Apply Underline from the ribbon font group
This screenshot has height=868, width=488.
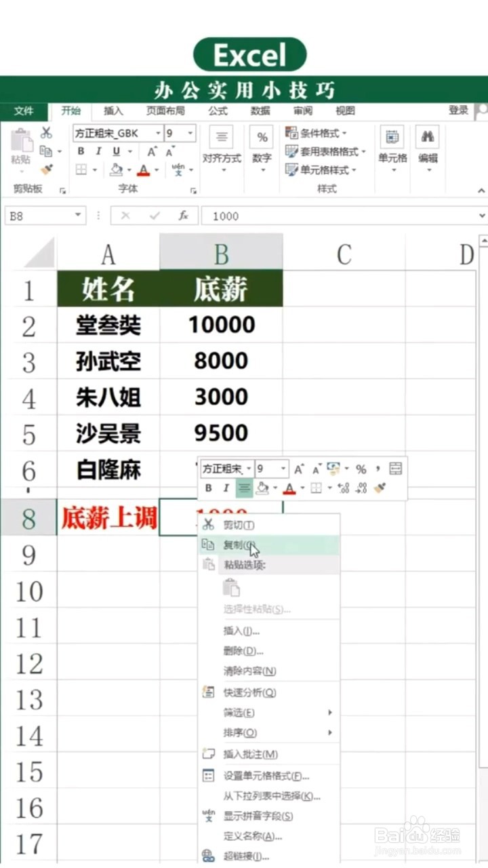point(116,151)
